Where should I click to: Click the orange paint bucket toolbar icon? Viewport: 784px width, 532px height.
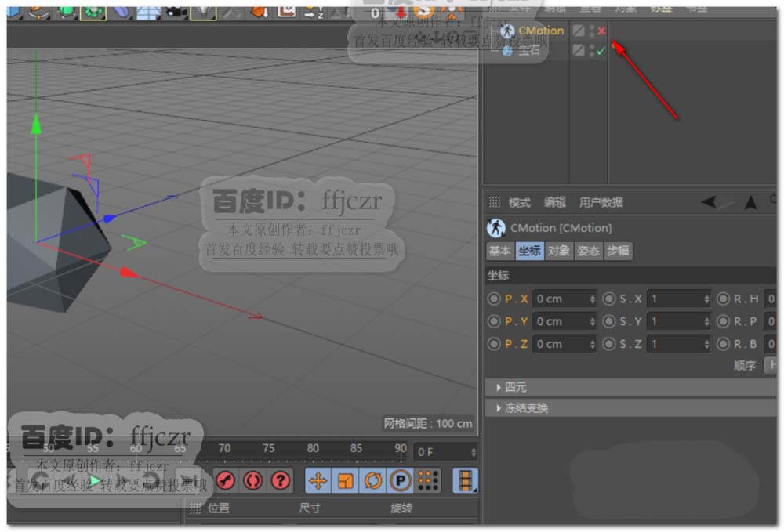pos(259,12)
